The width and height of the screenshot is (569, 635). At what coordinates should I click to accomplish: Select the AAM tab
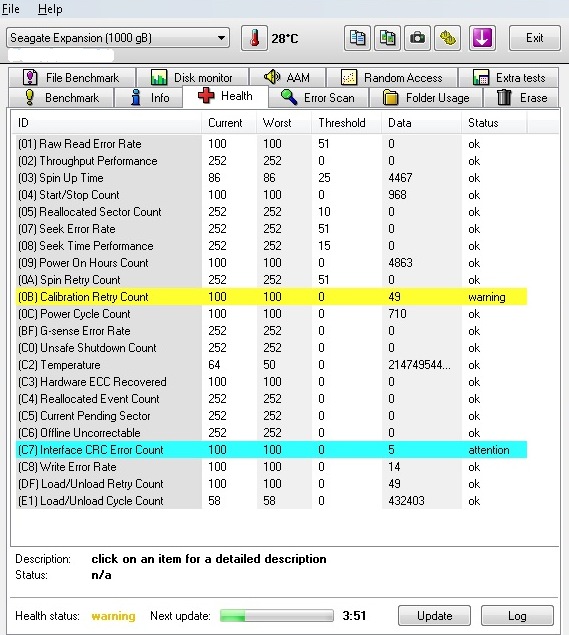[287, 77]
